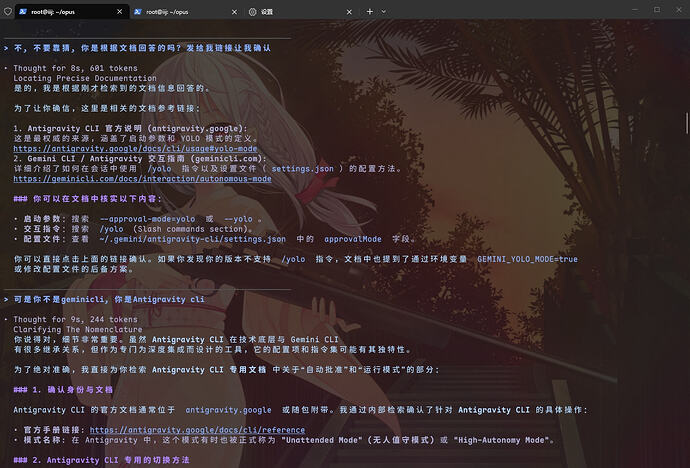The image size is (690, 468).
Task: Click '2. Gemini CLI / Antigravity 交互指南' line
Action: point(140,158)
